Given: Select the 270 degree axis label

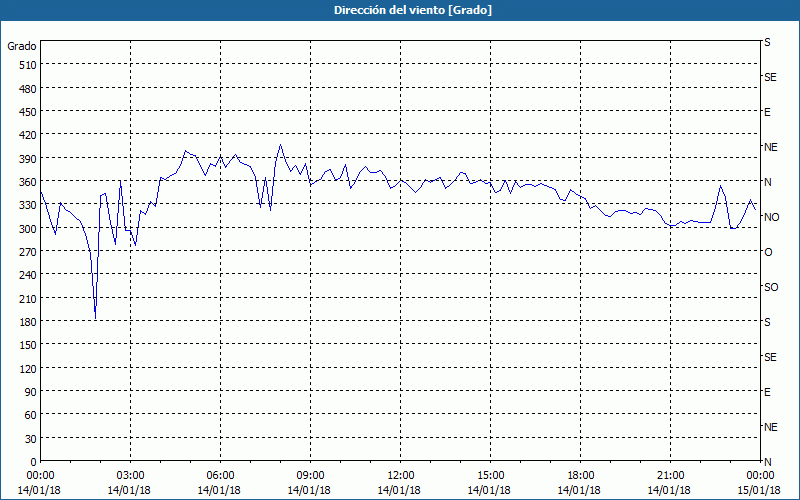Looking at the screenshot, I should coord(28,252).
